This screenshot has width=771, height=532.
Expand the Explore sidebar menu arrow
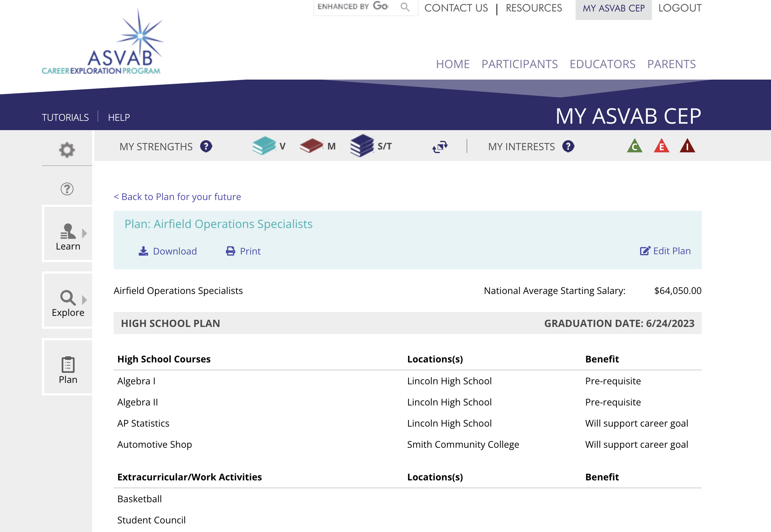pos(85,300)
